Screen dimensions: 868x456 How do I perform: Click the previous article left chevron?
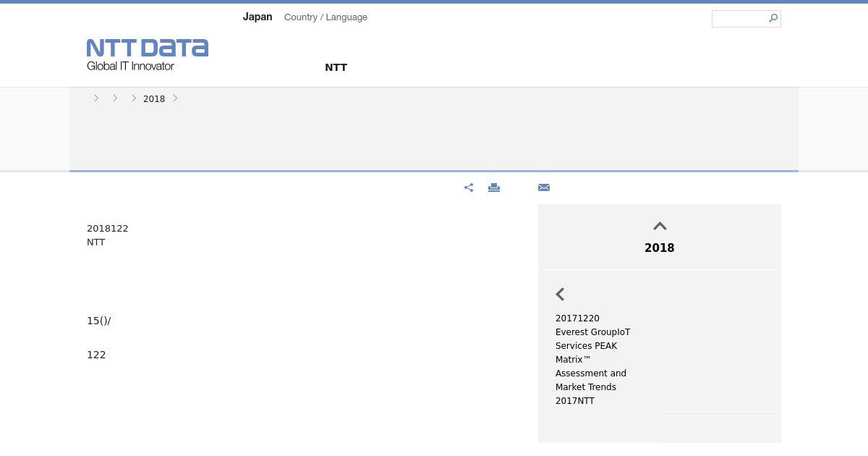560,294
